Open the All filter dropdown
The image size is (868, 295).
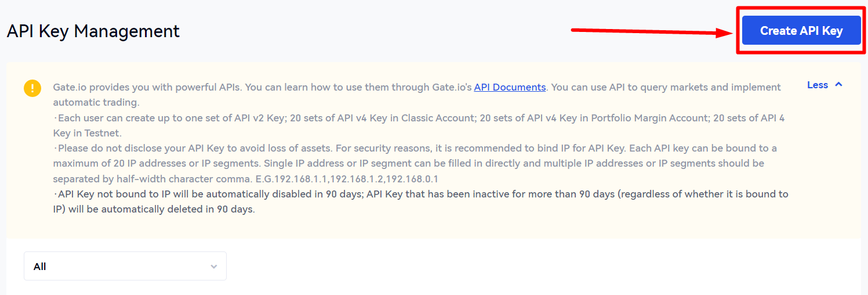125,267
